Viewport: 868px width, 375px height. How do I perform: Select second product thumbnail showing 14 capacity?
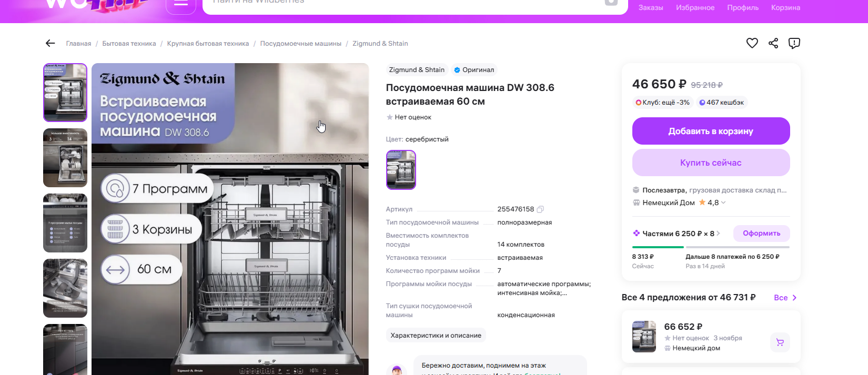(65, 158)
